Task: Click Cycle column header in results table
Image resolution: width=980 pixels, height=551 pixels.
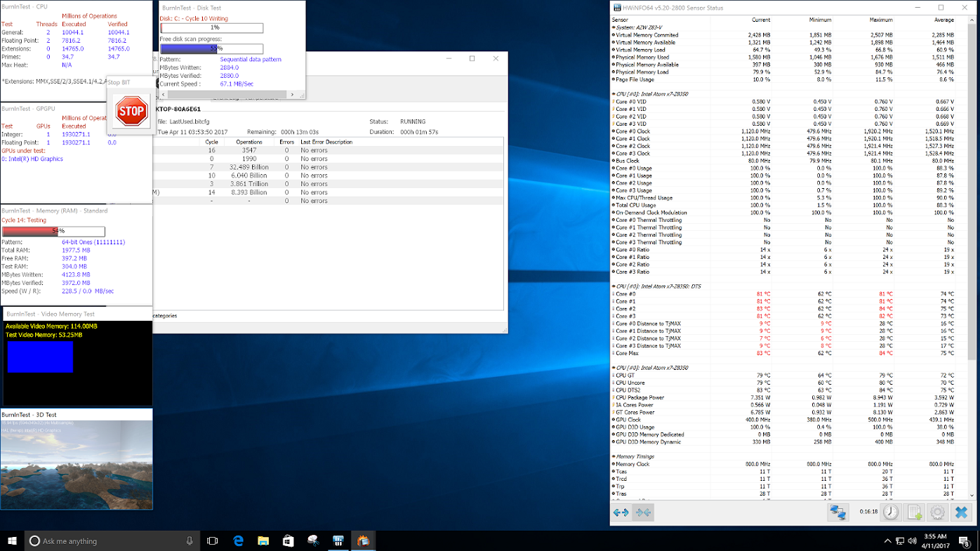Action: click(x=211, y=142)
